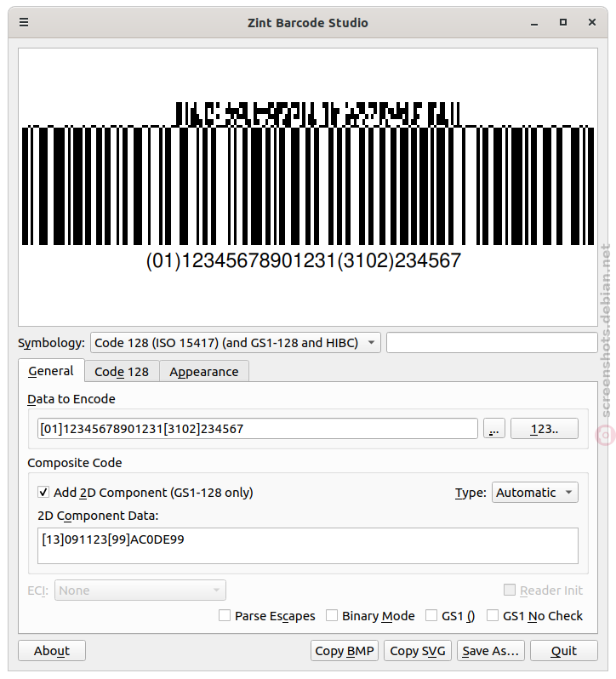
Task: Switch to the General tab
Action: pyautogui.click(x=51, y=371)
